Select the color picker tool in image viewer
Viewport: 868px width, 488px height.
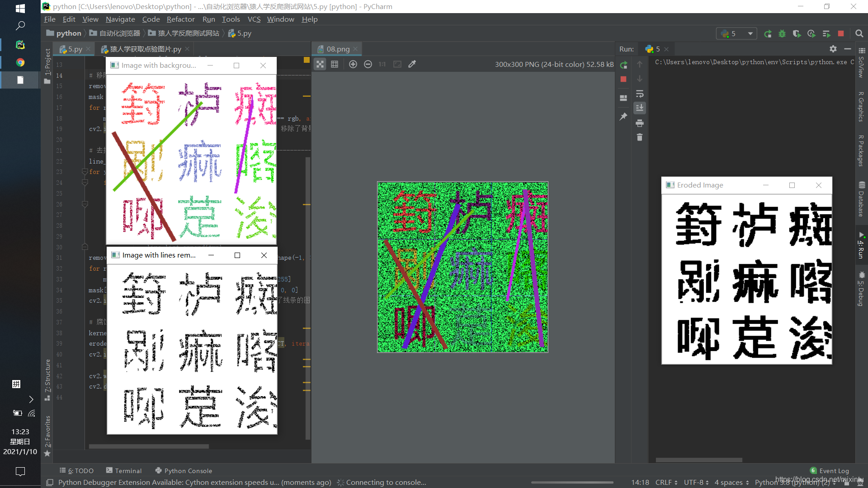pyautogui.click(x=412, y=64)
